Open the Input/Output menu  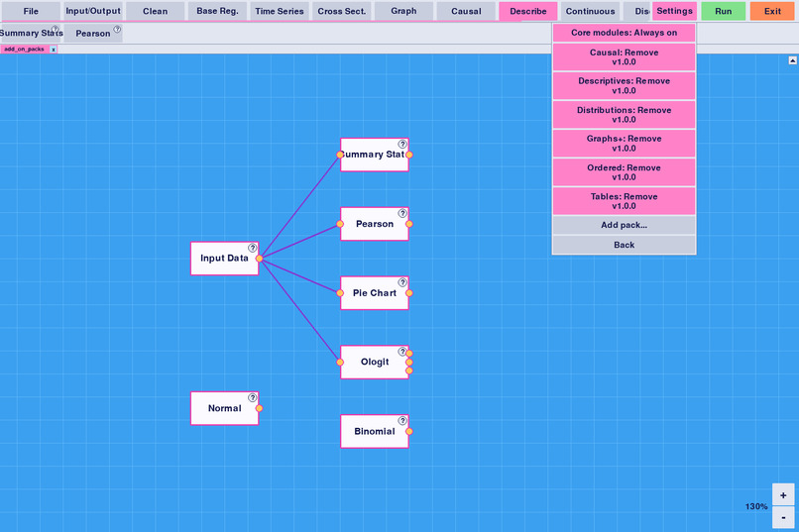[x=93, y=11]
